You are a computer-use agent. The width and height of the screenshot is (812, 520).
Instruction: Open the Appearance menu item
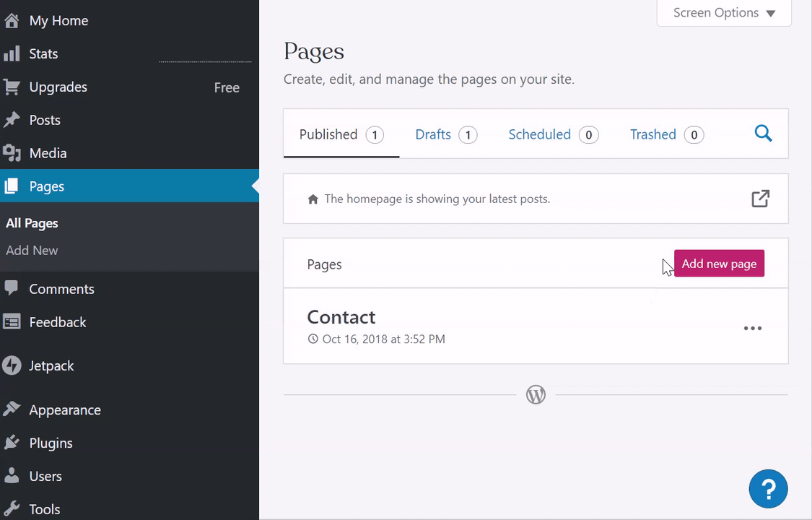[129, 409]
